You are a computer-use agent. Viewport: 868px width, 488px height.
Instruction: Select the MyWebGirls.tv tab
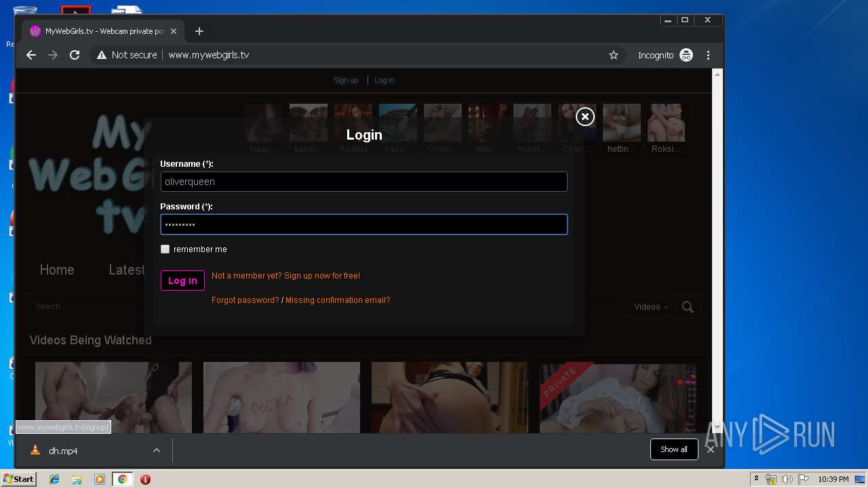click(x=104, y=31)
